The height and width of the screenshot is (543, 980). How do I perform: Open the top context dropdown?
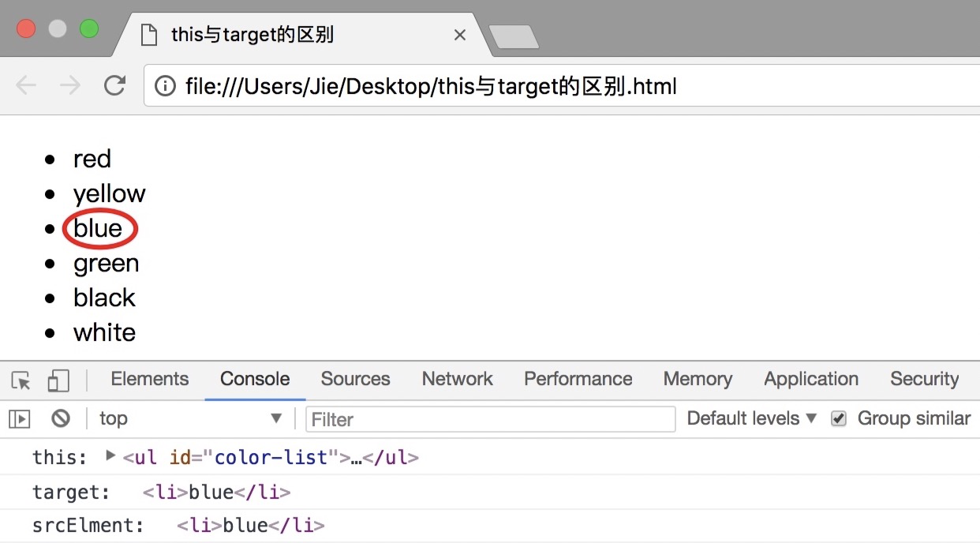[x=190, y=418]
